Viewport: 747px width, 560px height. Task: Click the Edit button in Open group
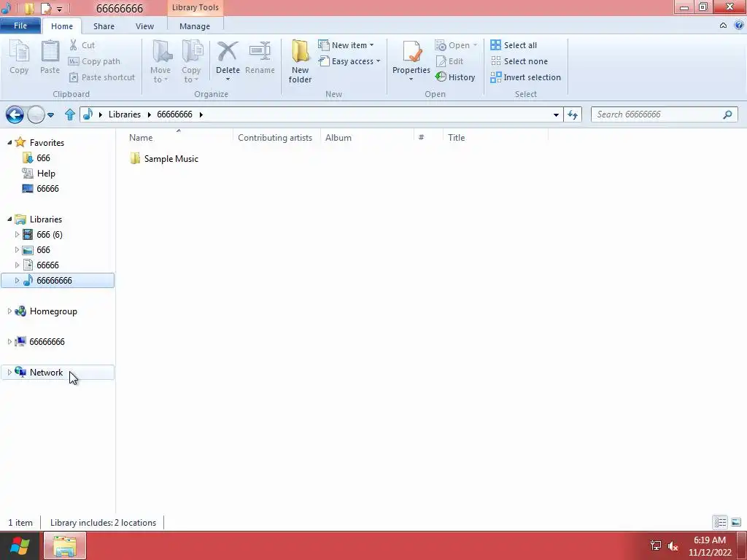(449, 61)
